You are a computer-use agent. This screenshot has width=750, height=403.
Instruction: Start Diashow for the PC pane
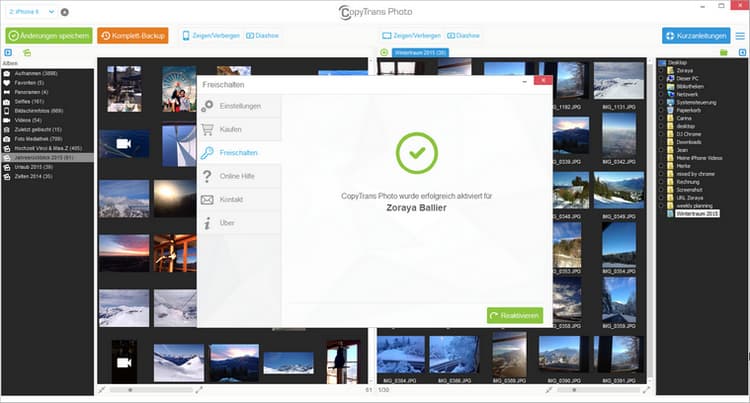(463, 36)
